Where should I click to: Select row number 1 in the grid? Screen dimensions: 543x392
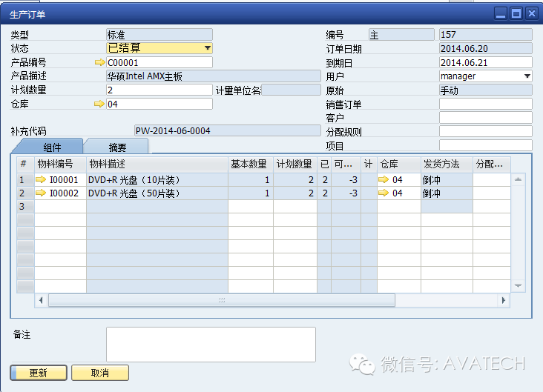click(x=26, y=179)
